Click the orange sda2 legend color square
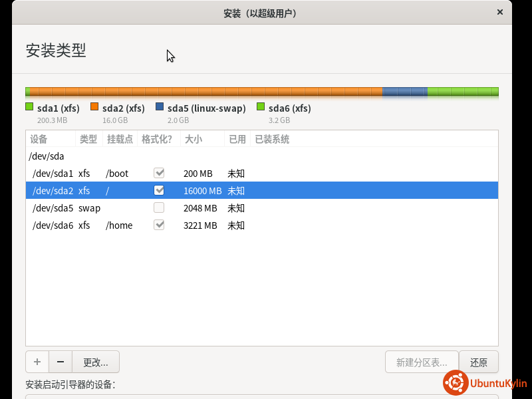Image resolution: width=532 pixels, height=399 pixels. 94,107
